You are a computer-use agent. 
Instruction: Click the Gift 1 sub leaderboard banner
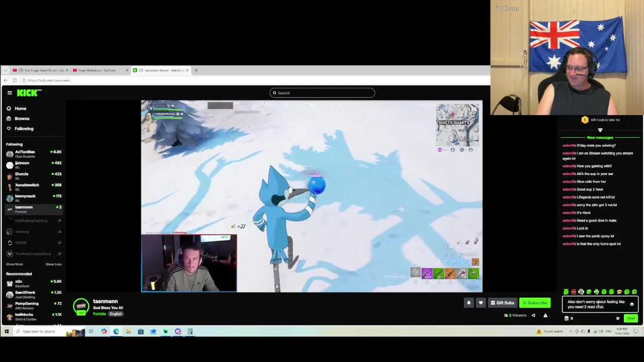[x=600, y=120]
